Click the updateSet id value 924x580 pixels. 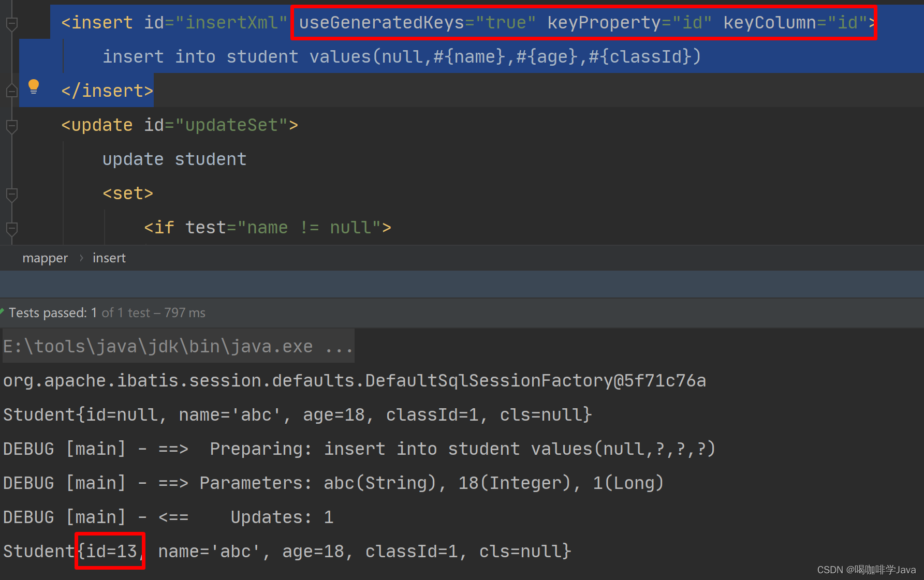[x=231, y=125]
